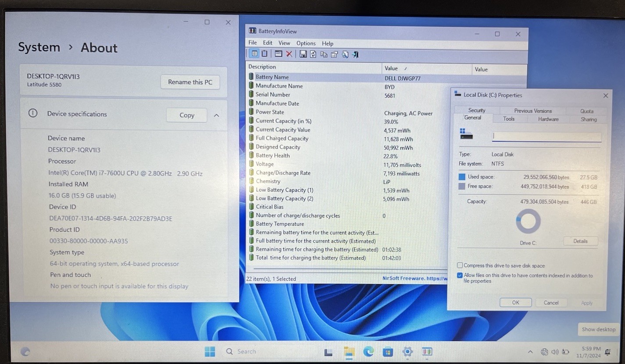Tick Compress this drive to save disk space
The width and height of the screenshot is (625, 364).
click(x=460, y=265)
